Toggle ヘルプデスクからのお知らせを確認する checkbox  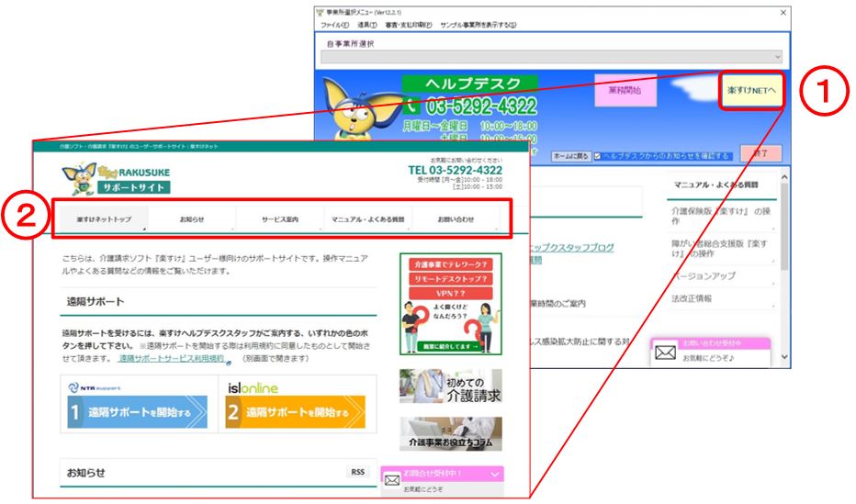click(597, 156)
